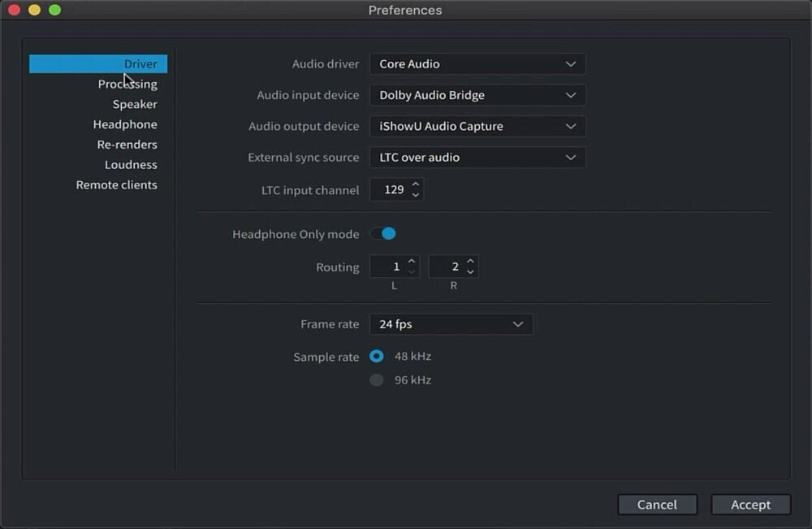Select the 96 kHz sample rate
This screenshot has height=529, width=812.
(375, 379)
